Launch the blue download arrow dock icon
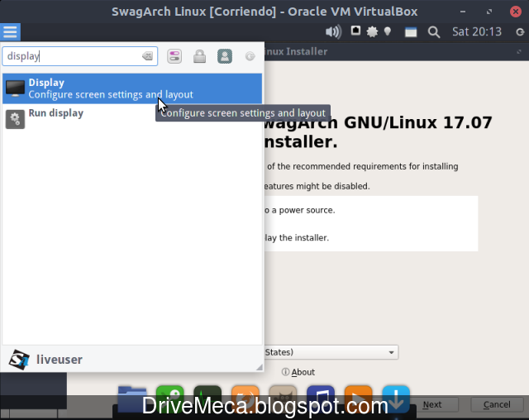 tap(396, 399)
